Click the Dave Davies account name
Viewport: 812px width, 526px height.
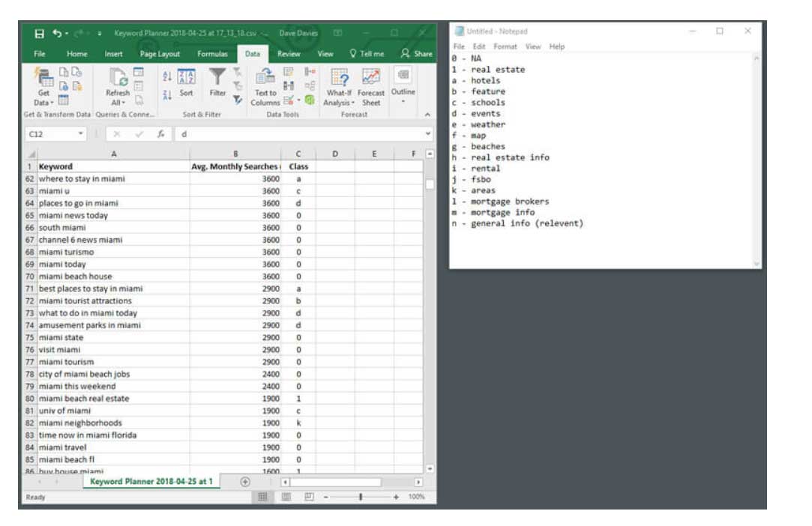click(298, 33)
